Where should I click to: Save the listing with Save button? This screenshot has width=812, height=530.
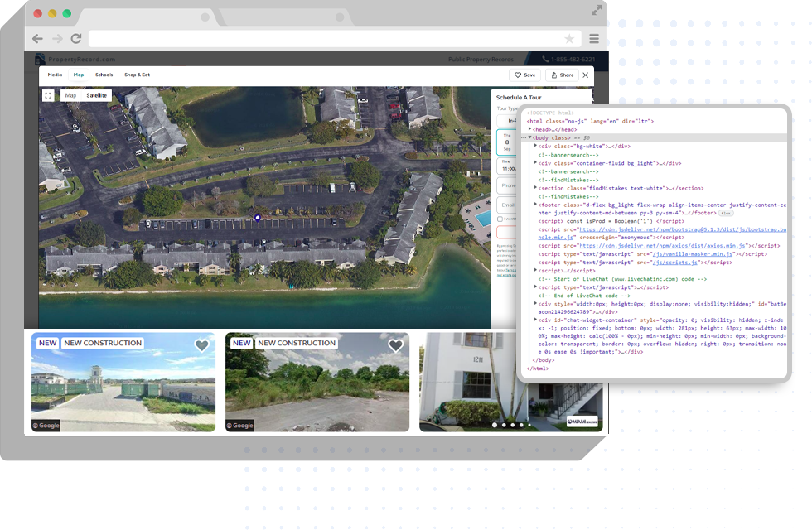click(x=525, y=75)
